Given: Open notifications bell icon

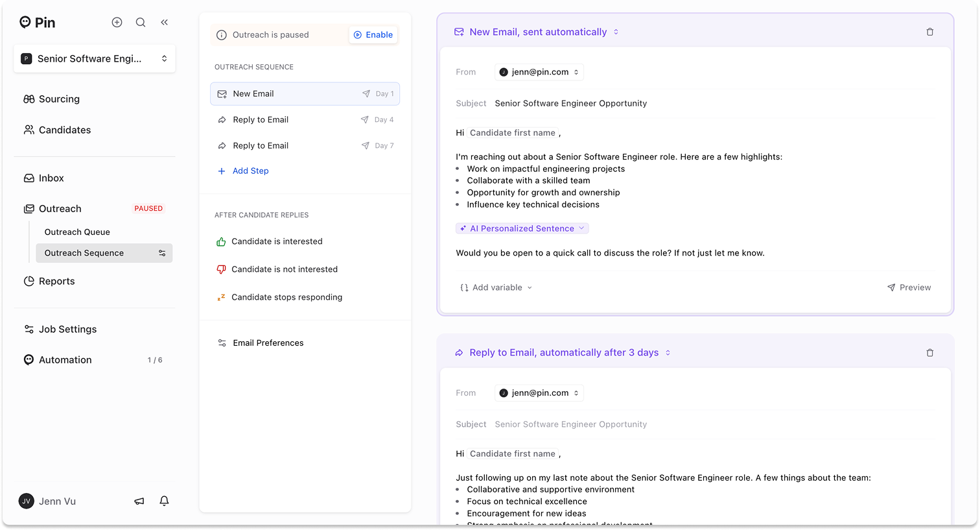Looking at the screenshot, I should 165,501.
